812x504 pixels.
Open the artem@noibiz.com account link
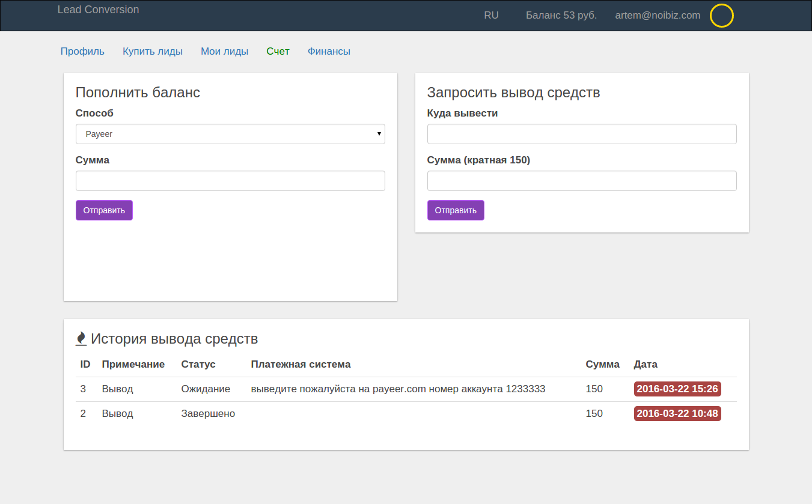(x=658, y=16)
